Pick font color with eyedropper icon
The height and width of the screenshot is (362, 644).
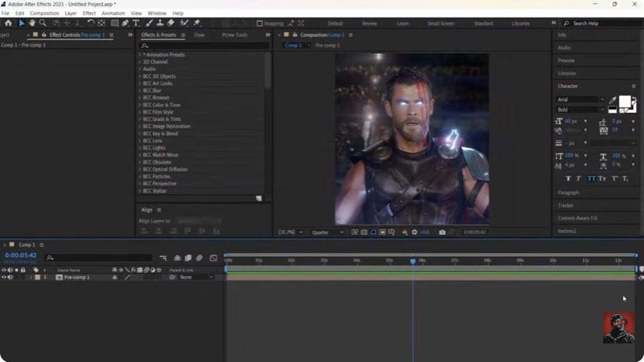613,100
